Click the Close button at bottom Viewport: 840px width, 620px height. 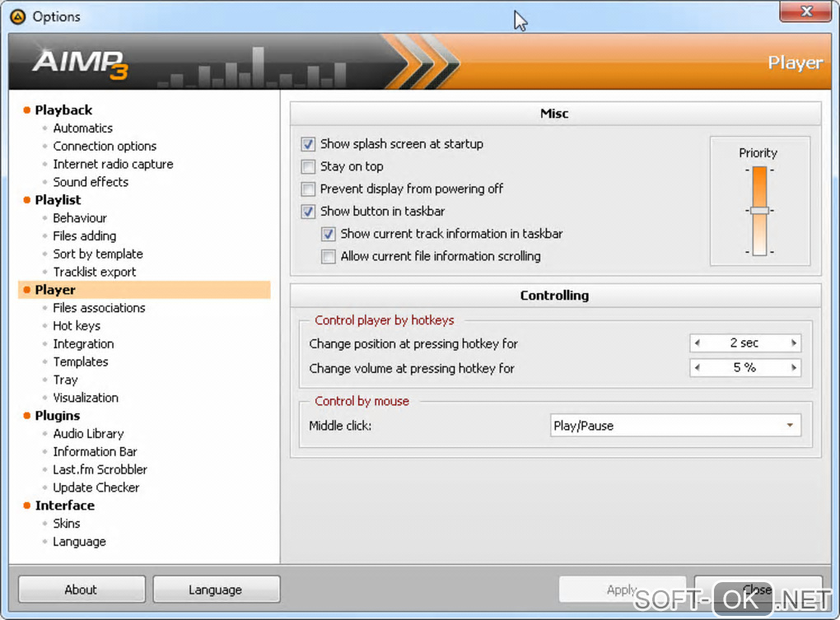(x=758, y=590)
